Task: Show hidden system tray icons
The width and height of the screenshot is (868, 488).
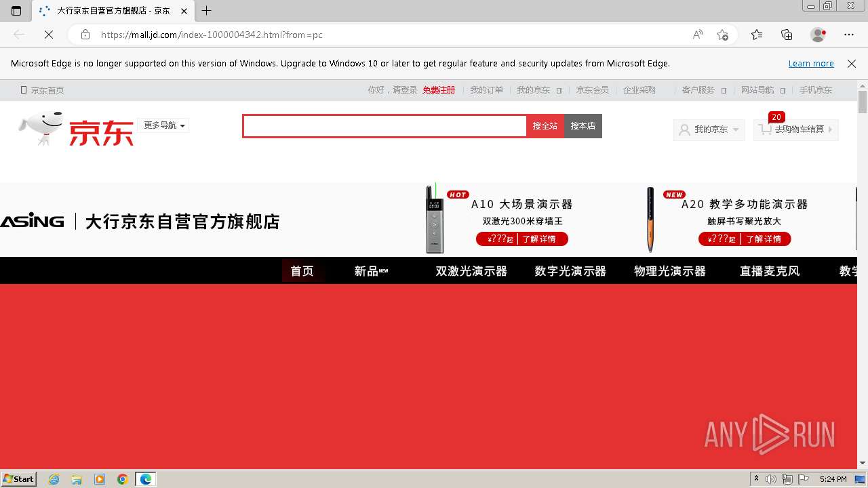Action: point(756,479)
